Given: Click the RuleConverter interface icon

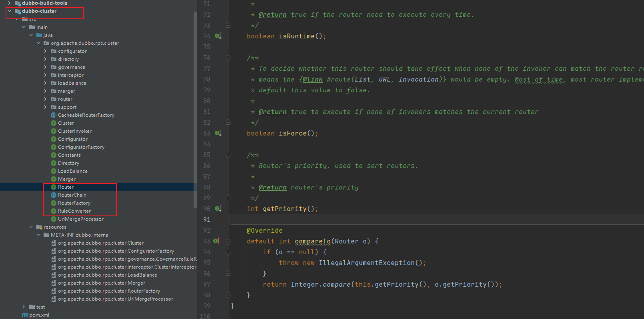Looking at the screenshot, I should click(x=54, y=211).
